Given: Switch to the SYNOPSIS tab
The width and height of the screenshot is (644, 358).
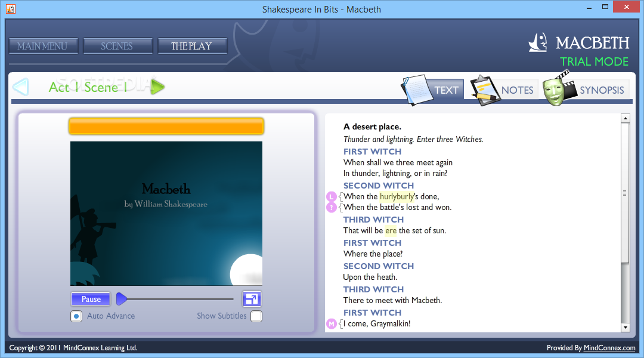Looking at the screenshot, I should pyautogui.click(x=602, y=89).
